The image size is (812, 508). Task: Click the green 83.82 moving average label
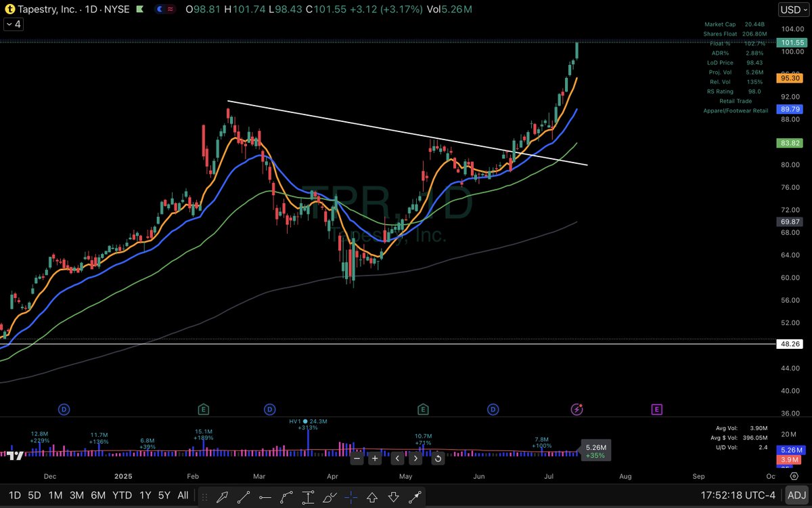click(x=791, y=142)
